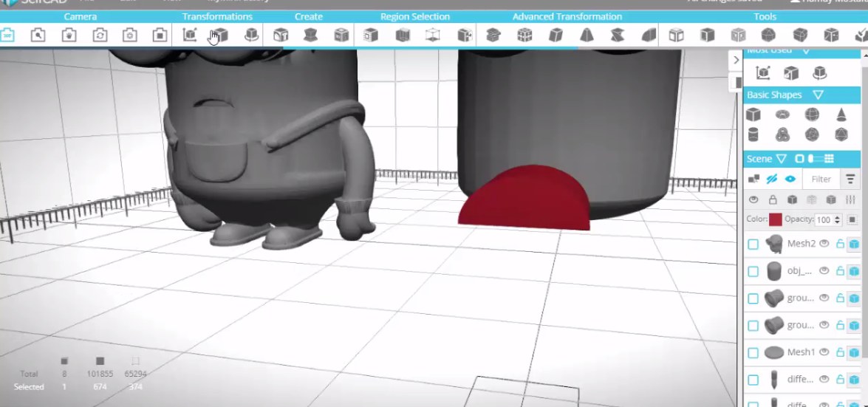
Task: Tick the checkbox for obj_ object
Action: tap(753, 271)
